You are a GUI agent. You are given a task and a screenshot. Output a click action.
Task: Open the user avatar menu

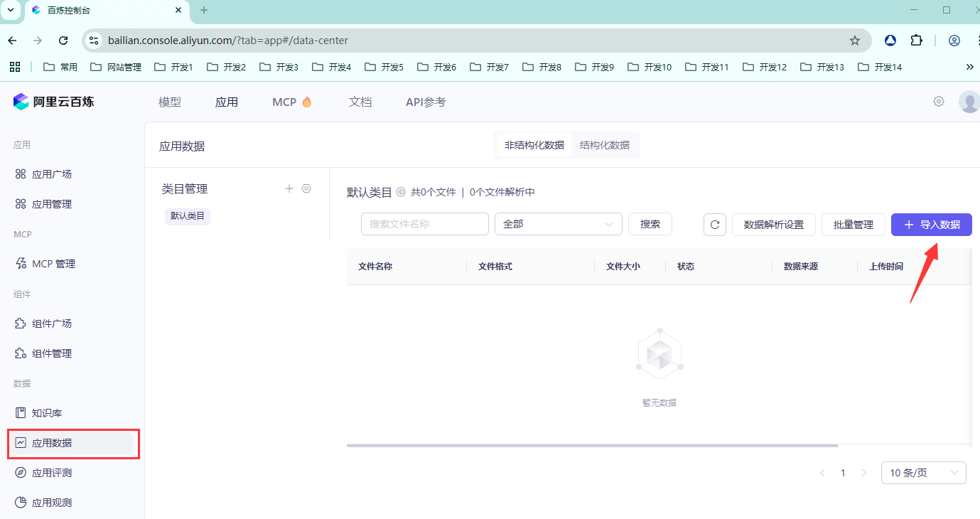(969, 102)
